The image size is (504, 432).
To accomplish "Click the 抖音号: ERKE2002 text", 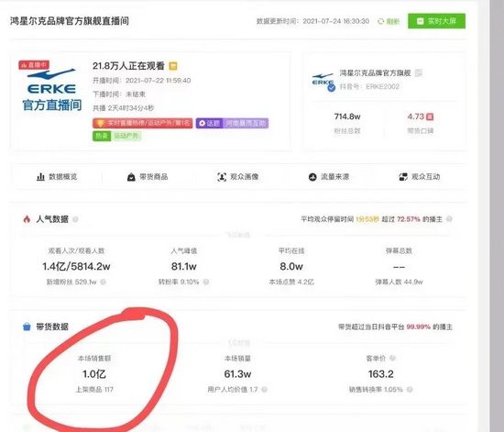I will click(369, 86).
